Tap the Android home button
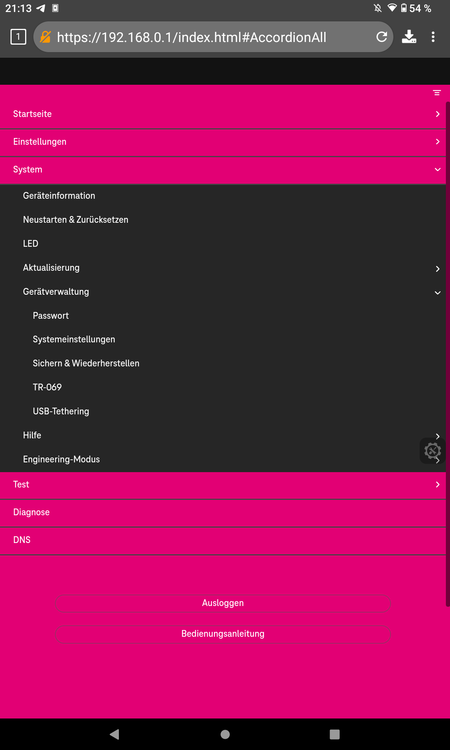 [x=225, y=734]
